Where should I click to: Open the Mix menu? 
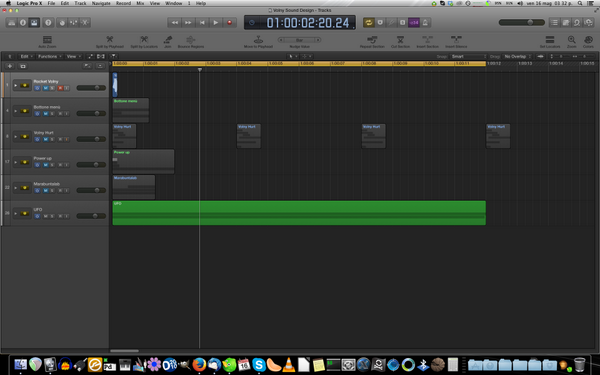pos(140,3)
